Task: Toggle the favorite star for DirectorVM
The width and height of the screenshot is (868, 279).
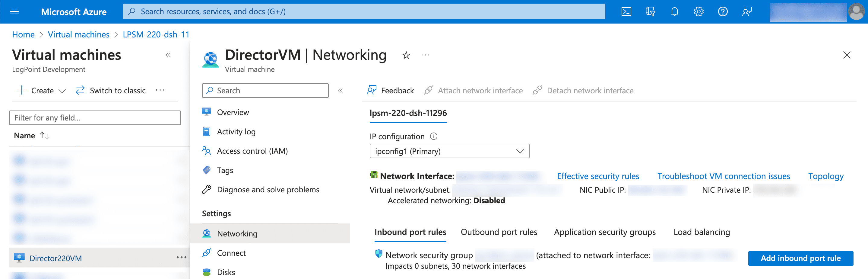Action: pos(406,55)
